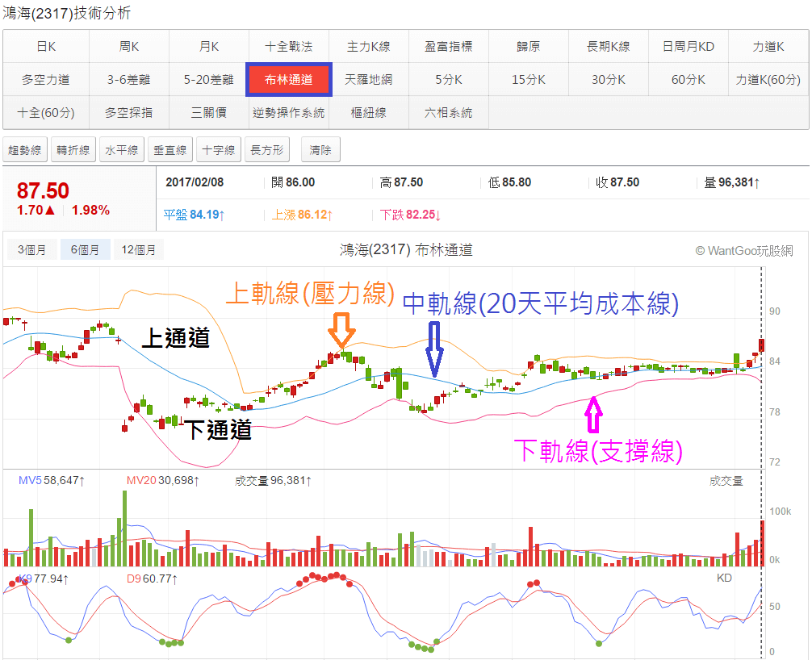
Task: Activate the 垂直線 drawing tool
Action: click(x=170, y=150)
